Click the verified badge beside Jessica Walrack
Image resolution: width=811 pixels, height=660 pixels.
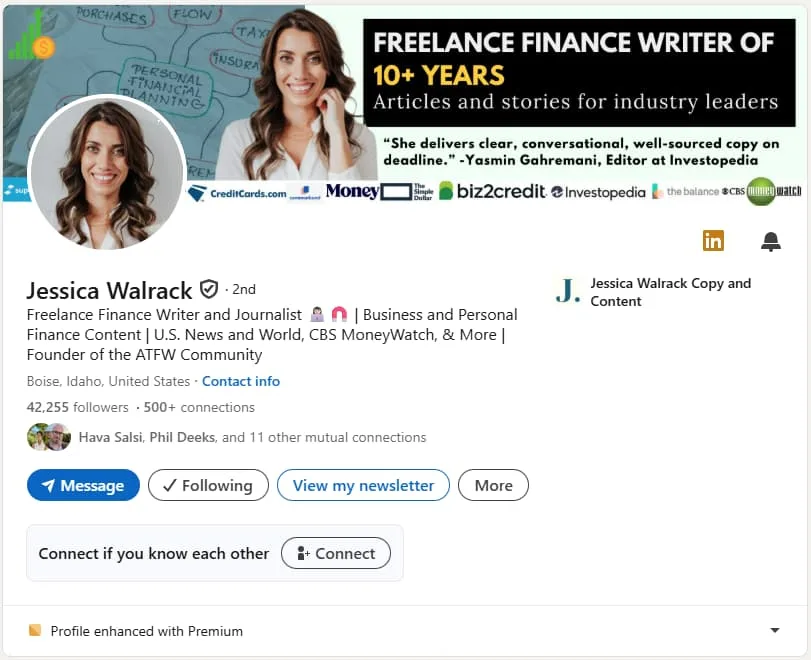[x=208, y=289]
